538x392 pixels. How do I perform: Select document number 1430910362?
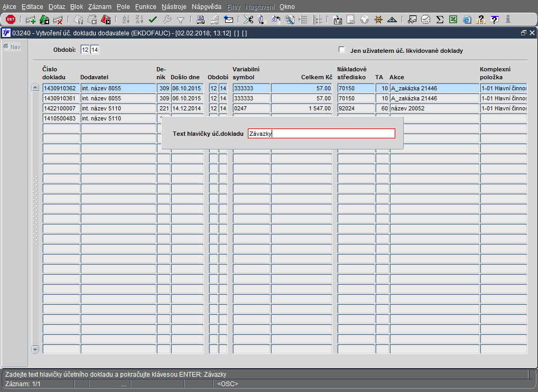tap(61, 88)
